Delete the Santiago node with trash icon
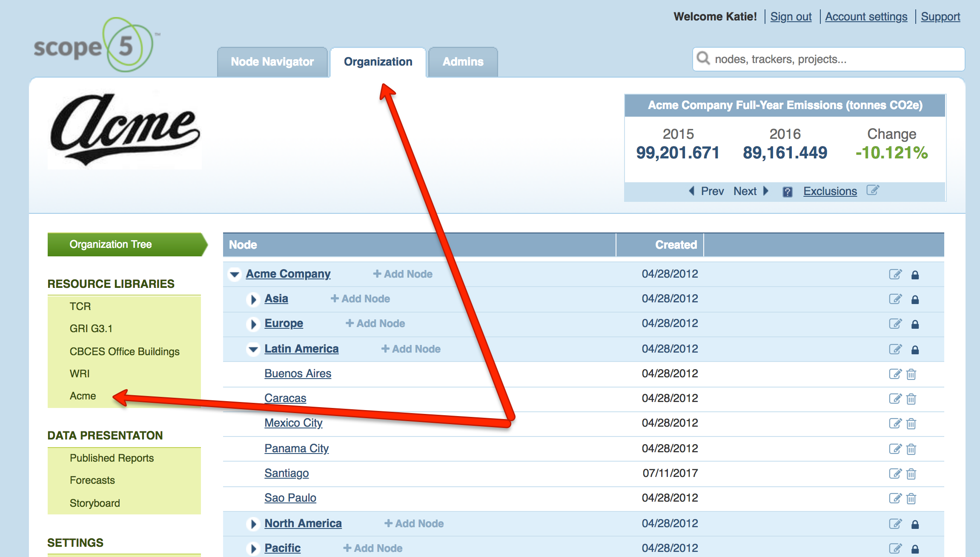 tap(911, 474)
